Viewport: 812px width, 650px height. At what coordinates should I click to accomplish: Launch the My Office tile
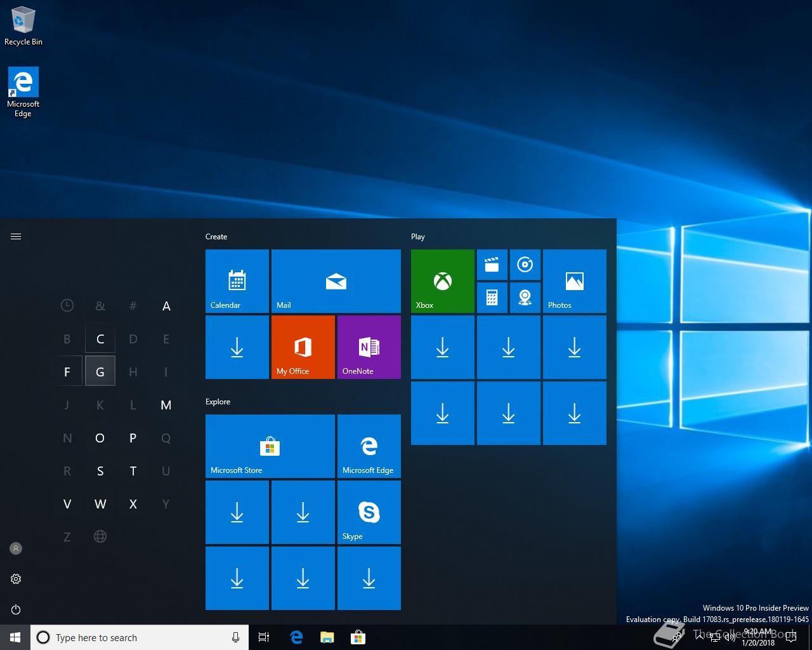pyautogui.click(x=303, y=347)
